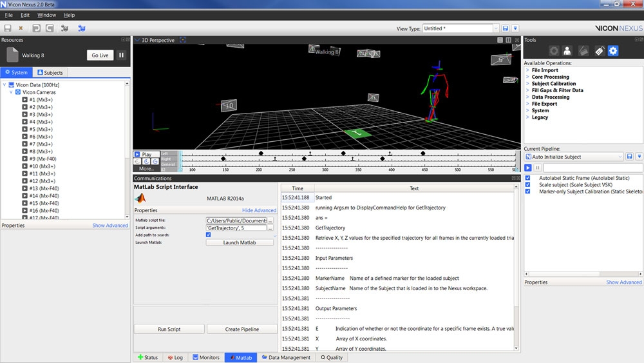Click the timeline event marker near frame 150
This screenshot has width=644, height=363.
click(223, 158)
